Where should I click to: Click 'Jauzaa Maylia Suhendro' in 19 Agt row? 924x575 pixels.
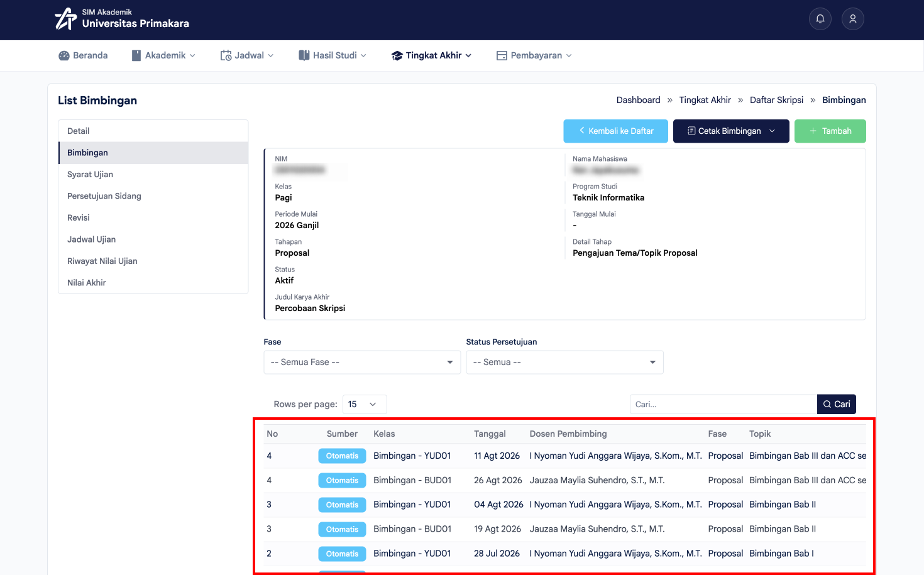[x=597, y=529]
